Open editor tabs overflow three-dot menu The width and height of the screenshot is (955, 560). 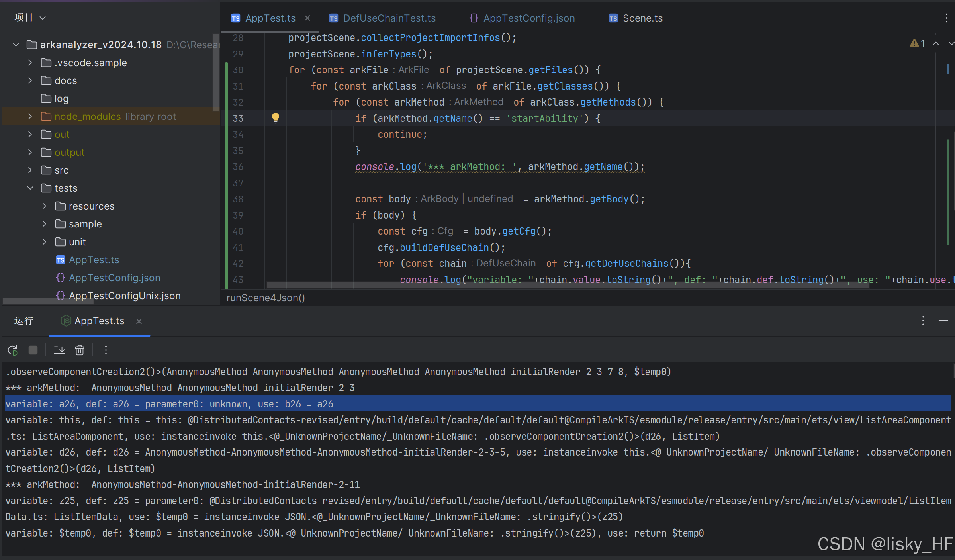[x=946, y=18]
